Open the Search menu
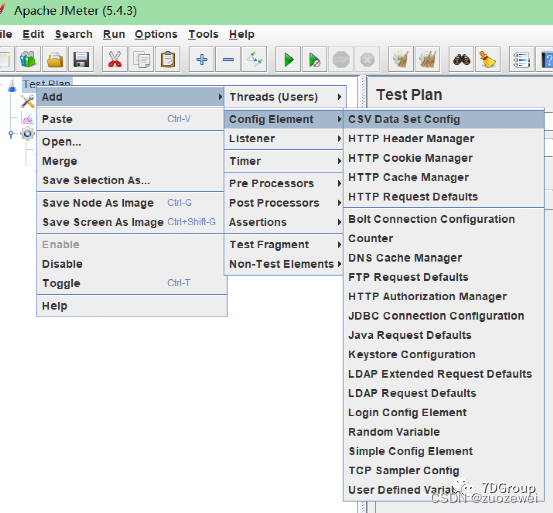The width and height of the screenshot is (553, 513). (x=73, y=34)
